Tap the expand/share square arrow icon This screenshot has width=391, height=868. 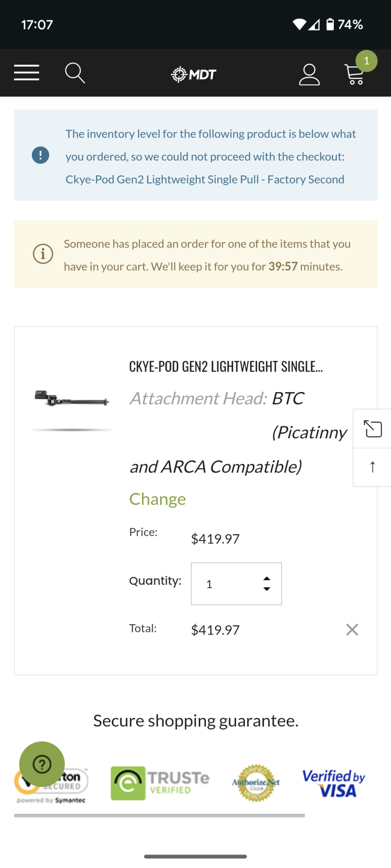(x=372, y=429)
